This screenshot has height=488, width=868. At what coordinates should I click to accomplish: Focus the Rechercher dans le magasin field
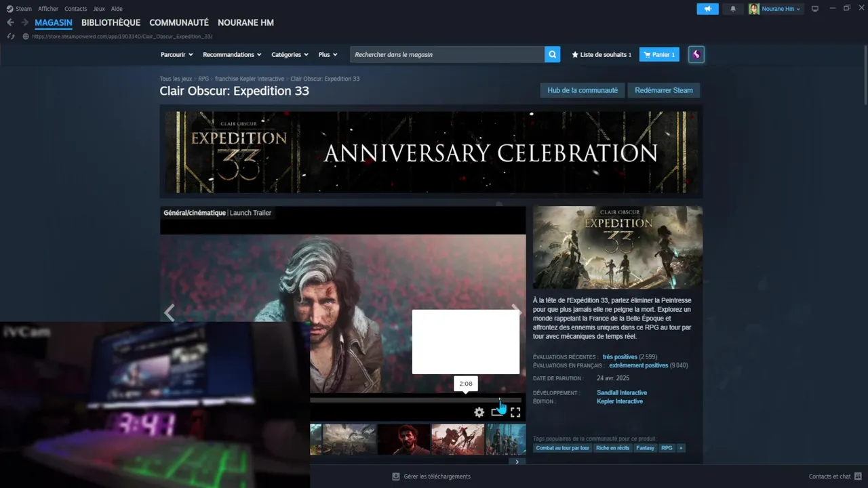coord(447,54)
